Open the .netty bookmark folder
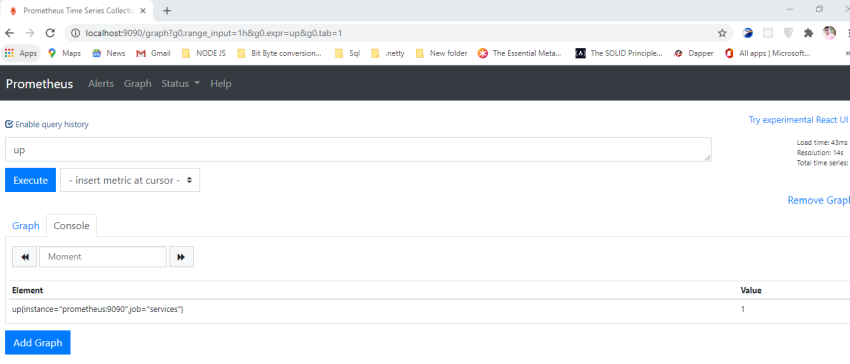Viewport: 850px width, 364px height. click(388, 53)
